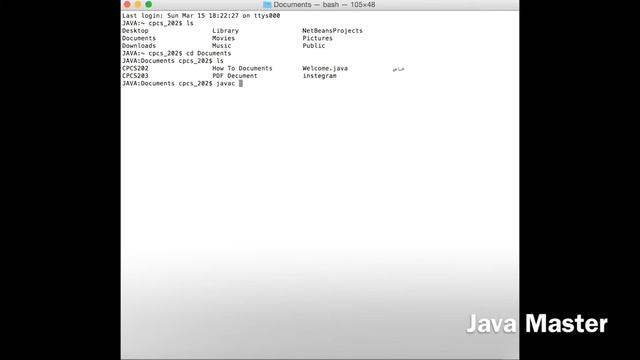Screen dimensions: 640x360
Task: Select the 'instegram' entry in listing
Action: pyautogui.click(x=319, y=76)
